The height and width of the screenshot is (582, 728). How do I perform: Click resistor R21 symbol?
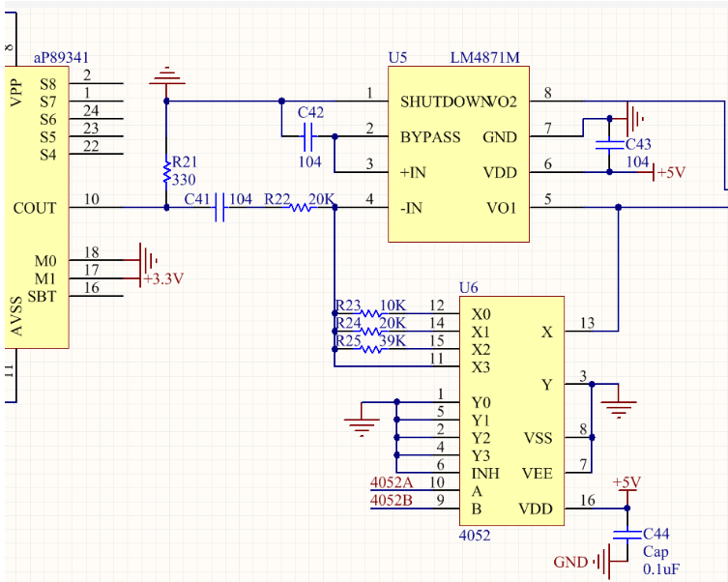[166, 172]
